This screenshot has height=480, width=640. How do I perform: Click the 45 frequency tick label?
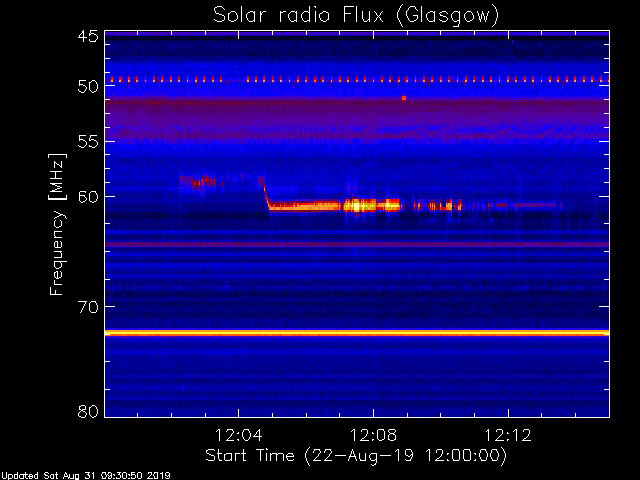click(88, 36)
